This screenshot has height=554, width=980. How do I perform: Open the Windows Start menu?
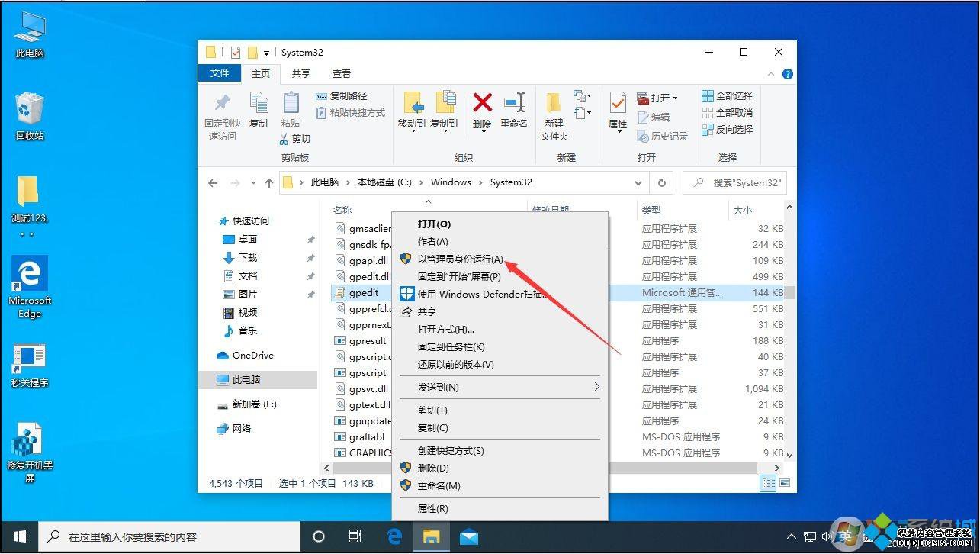[19, 536]
